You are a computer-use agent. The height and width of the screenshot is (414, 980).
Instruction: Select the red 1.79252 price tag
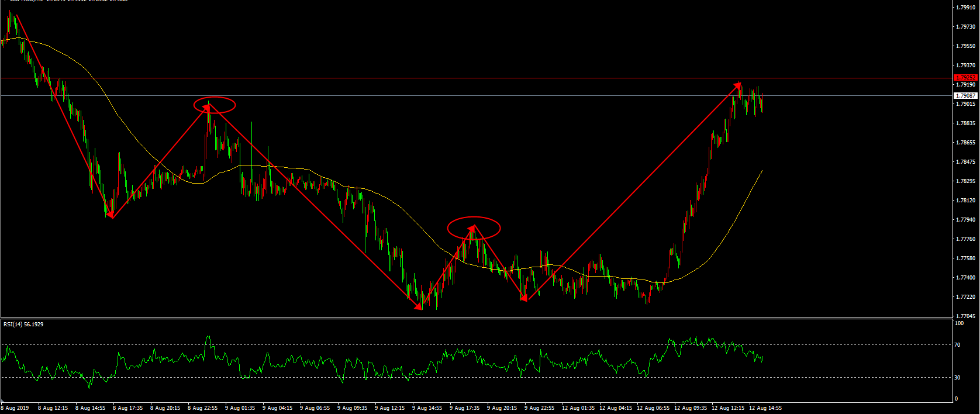point(965,78)
